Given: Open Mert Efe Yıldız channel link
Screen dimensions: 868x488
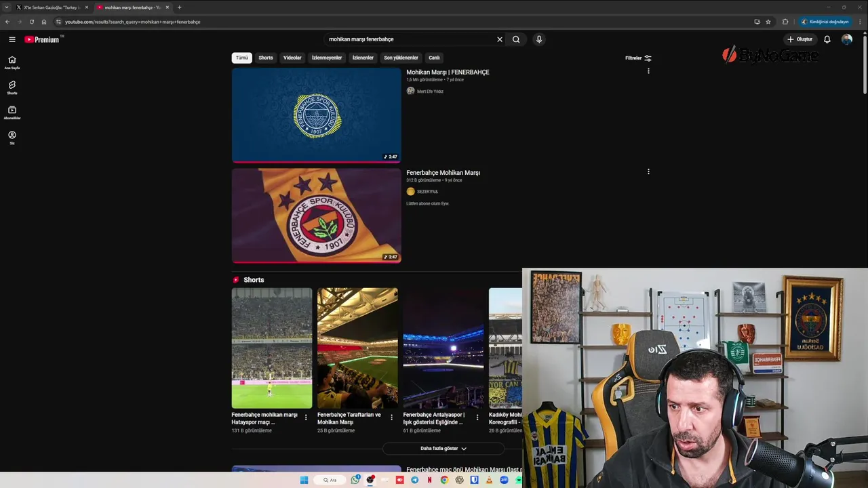Looking at the screenshot, I should tap(430, 91).
